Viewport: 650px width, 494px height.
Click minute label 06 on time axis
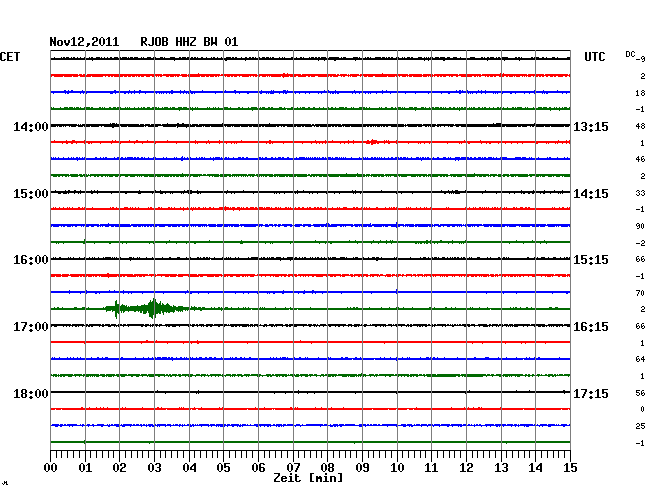258,468
